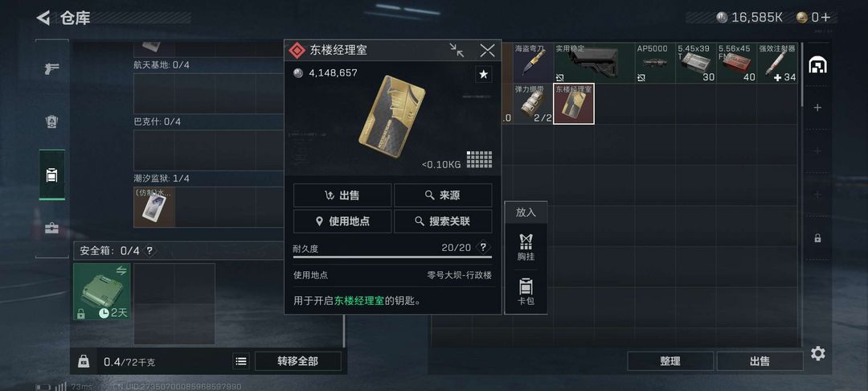The image size is (868, 391).
Task: Put item into 胸挂 chest rig
Action: 526,247
